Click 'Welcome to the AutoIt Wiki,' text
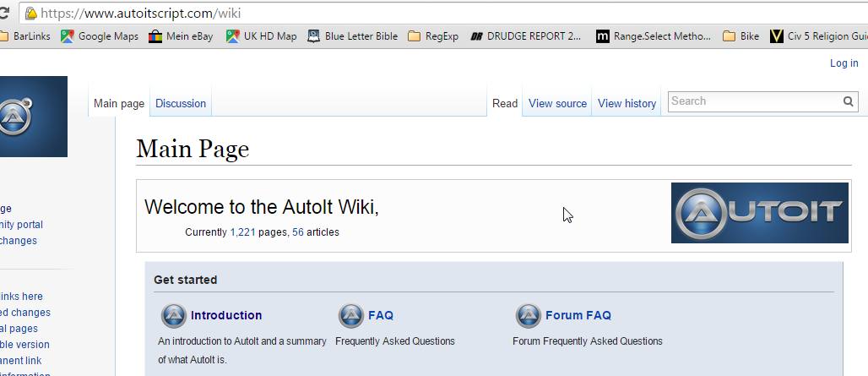Viewport: 868px width, 376px height. (x=261, y=207)
